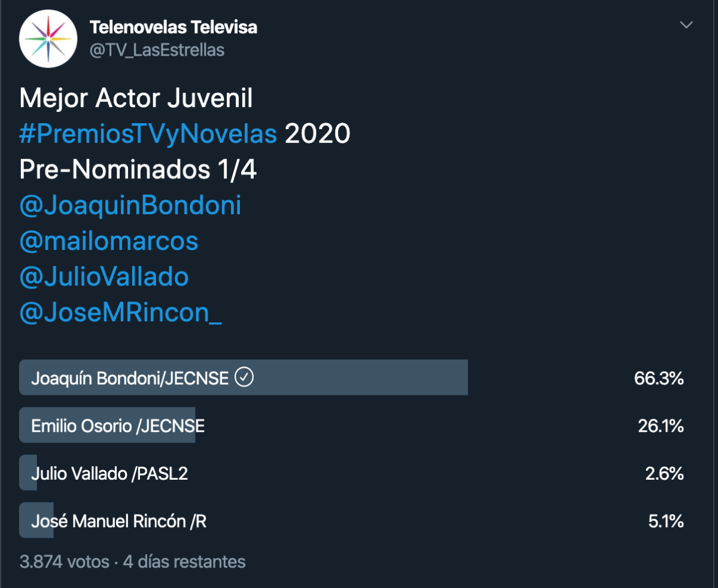The image size is (718, 588).
Task: Open the tweet options chevron menu
Action: coord(686,25)
